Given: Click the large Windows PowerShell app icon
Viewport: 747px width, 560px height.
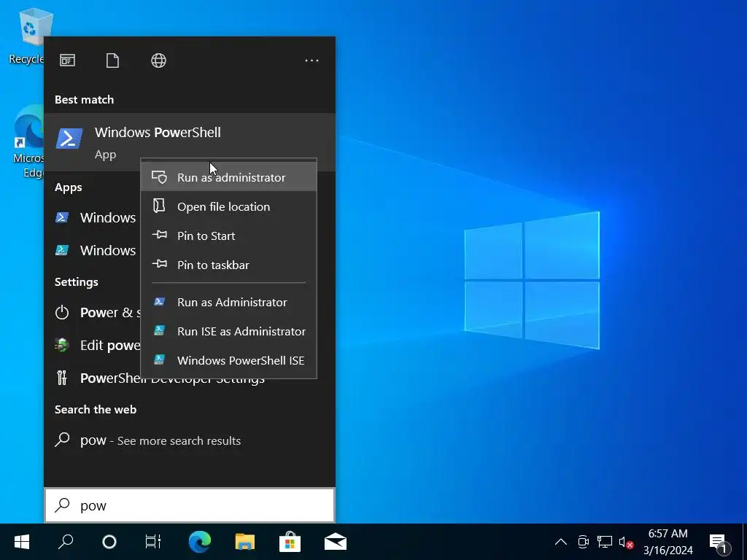Looking at the screenshot, I should 69,139.
